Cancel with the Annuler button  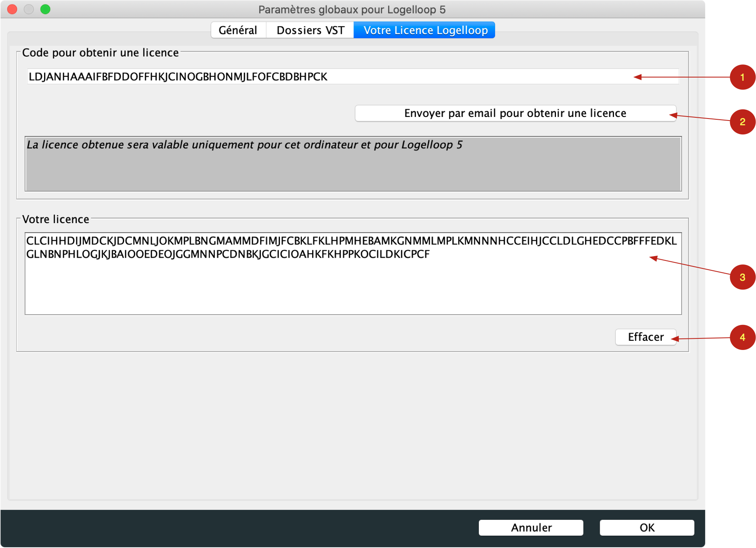(531, 528)
